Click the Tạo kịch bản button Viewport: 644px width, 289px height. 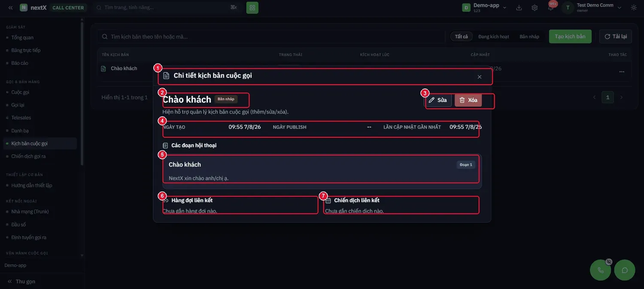[570, 37]
